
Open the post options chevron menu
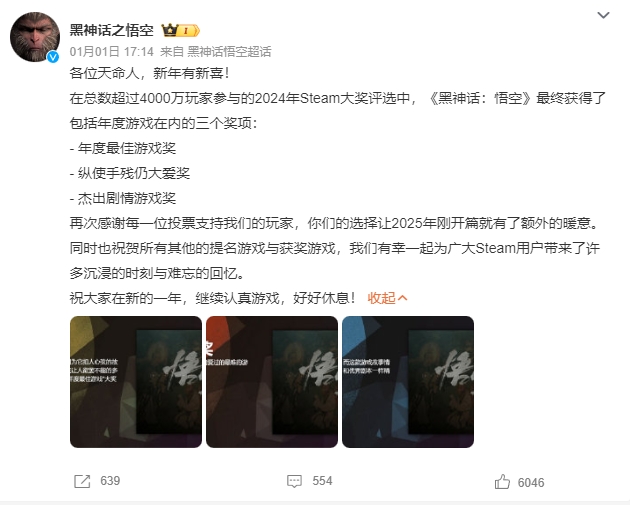tap(603, 15)
